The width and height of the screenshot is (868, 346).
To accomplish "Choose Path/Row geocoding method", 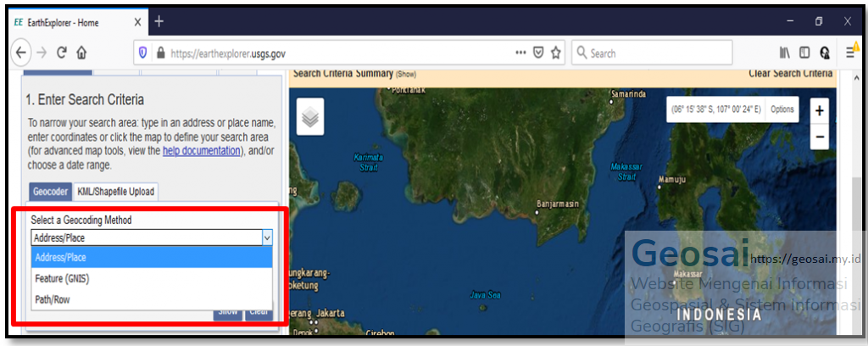I will click(152, 299).
